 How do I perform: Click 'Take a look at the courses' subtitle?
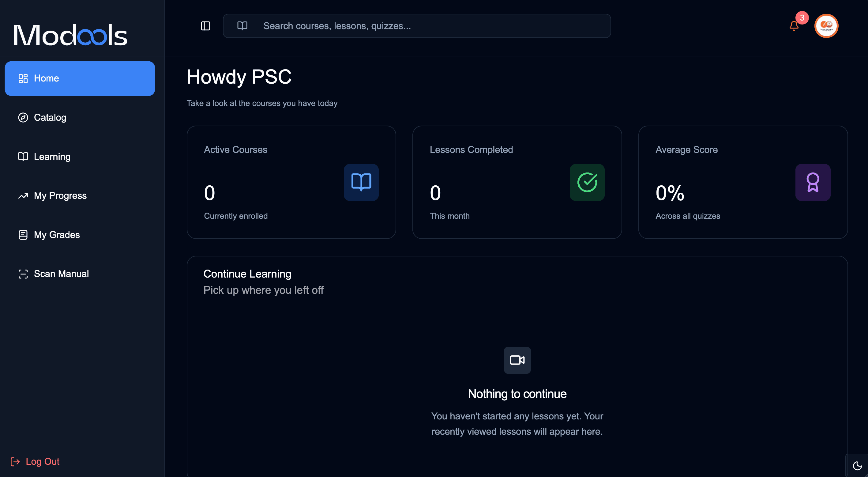tap(262, 103)
